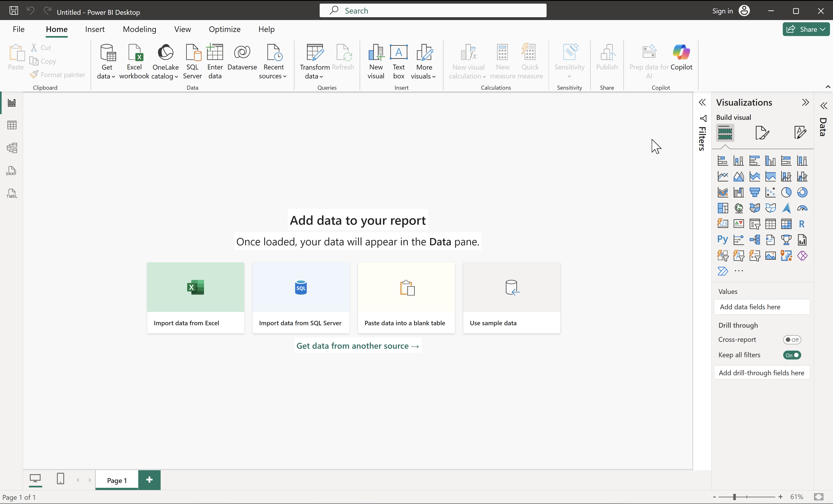This screenshot has height=504, width=833.
Task: Toggle the Cross-report switch on
Action: 792,340
